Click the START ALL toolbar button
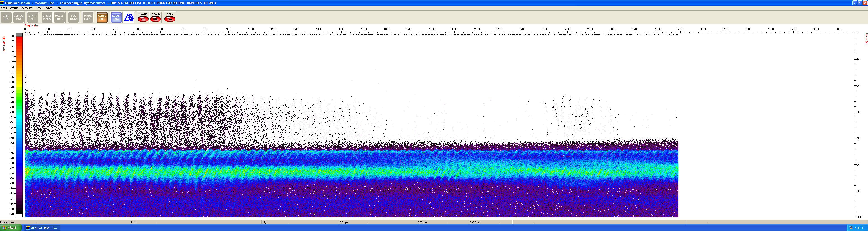 33,18
